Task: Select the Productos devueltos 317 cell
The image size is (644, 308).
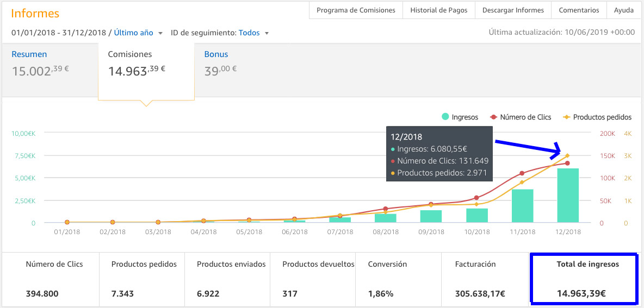Action: (x=313, y=279)
